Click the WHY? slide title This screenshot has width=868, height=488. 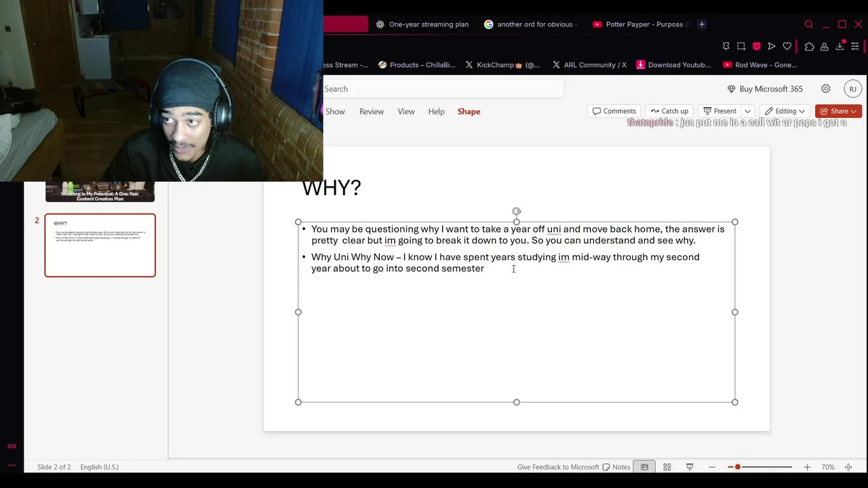pos(332,188)
